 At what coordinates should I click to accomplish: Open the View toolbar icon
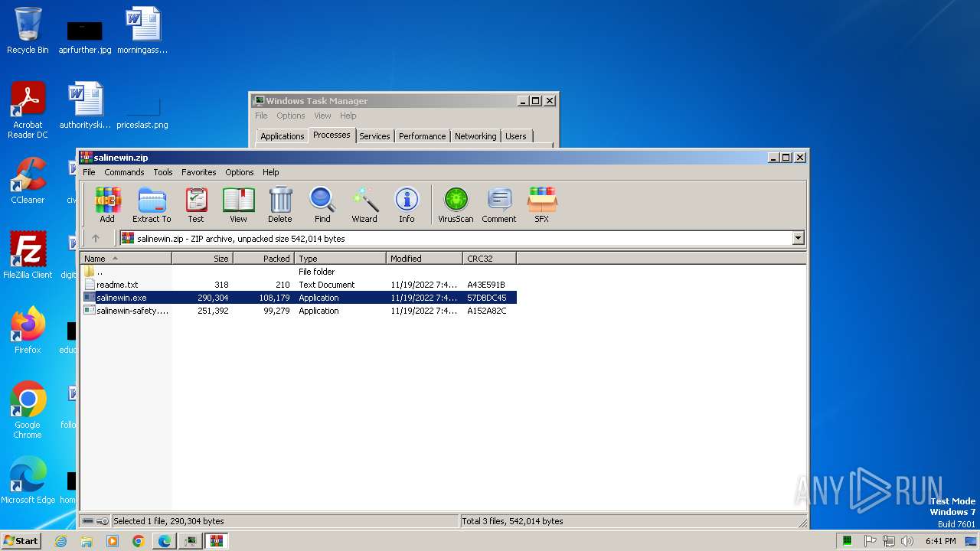tap(238, 205)
